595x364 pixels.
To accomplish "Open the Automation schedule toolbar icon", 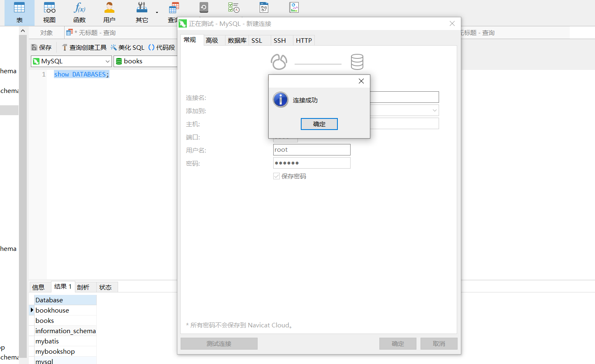I will (x=234, y=7).
